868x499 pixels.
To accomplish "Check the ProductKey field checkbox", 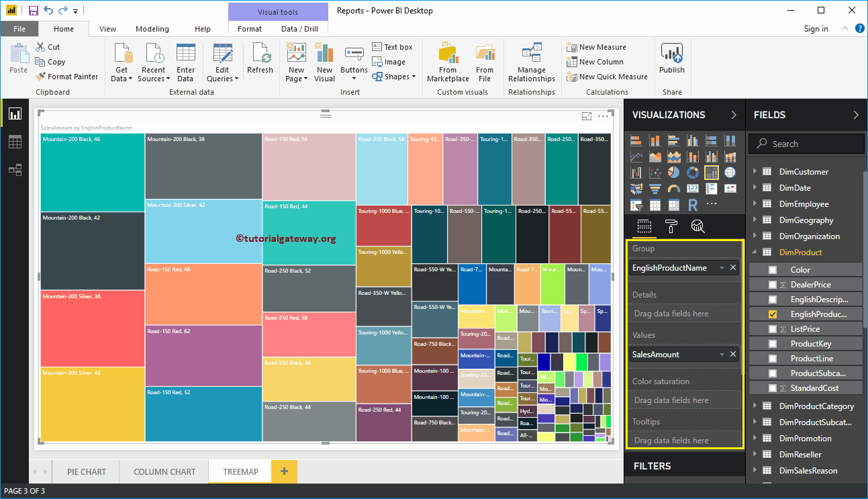I will (x=773, y=344).
